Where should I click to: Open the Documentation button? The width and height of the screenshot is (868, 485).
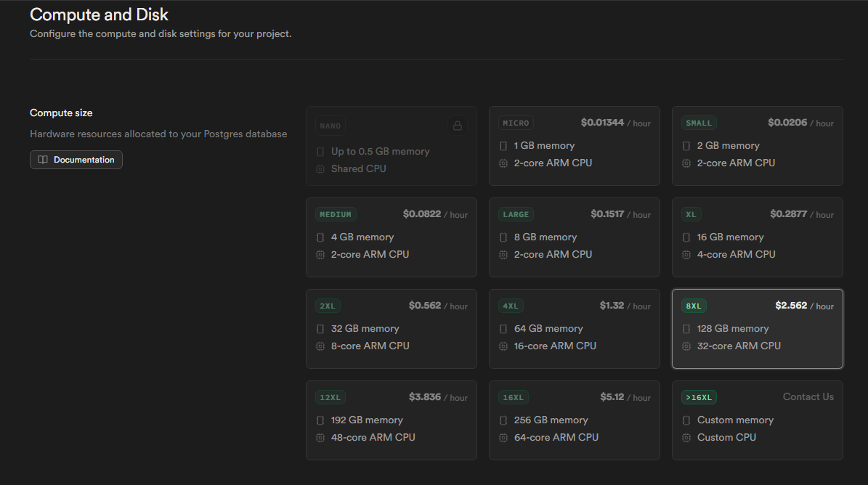[x=76, y=160]
